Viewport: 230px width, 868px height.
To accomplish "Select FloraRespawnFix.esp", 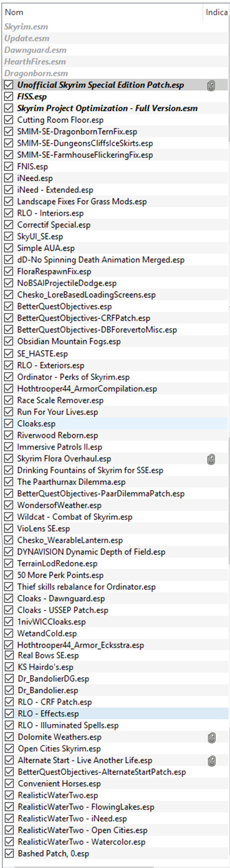I will coord(54,271).
